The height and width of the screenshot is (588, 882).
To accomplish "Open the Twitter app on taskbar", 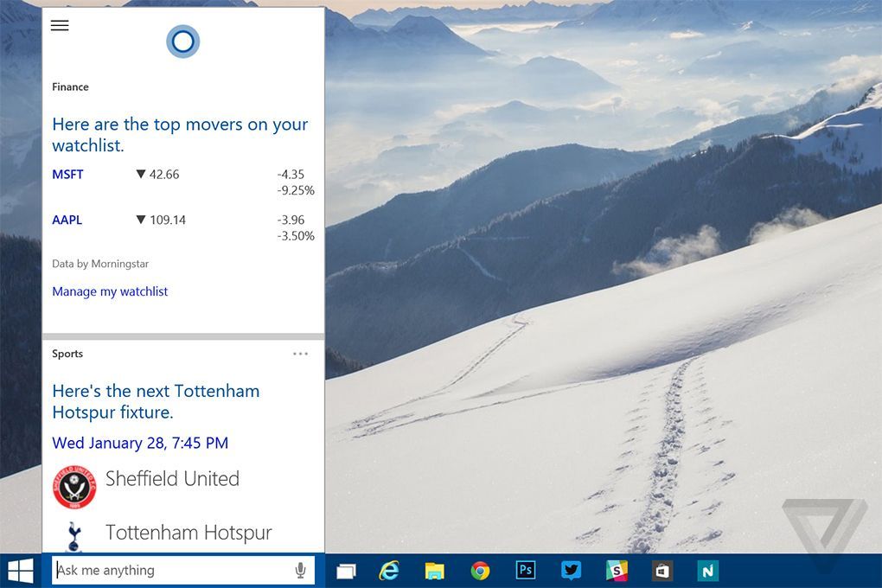I will (571, 571).
